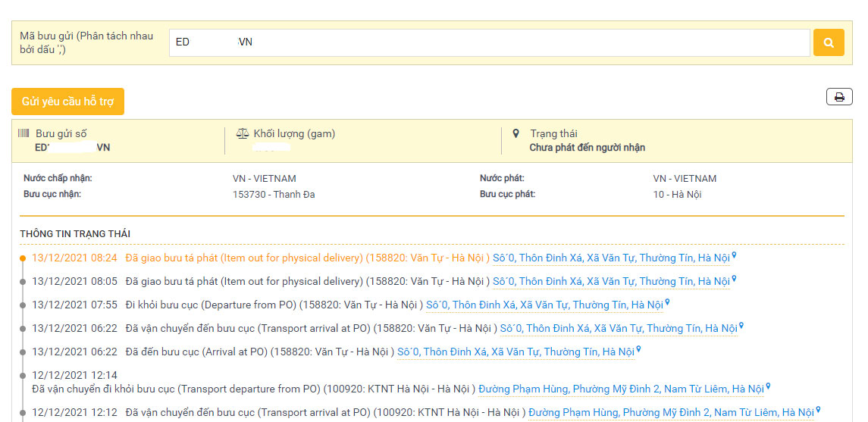The height and width of the screenshot is (422, 868).
Task: Open Phạm Hùng address link at 12:14
Action: coord(621,389)
